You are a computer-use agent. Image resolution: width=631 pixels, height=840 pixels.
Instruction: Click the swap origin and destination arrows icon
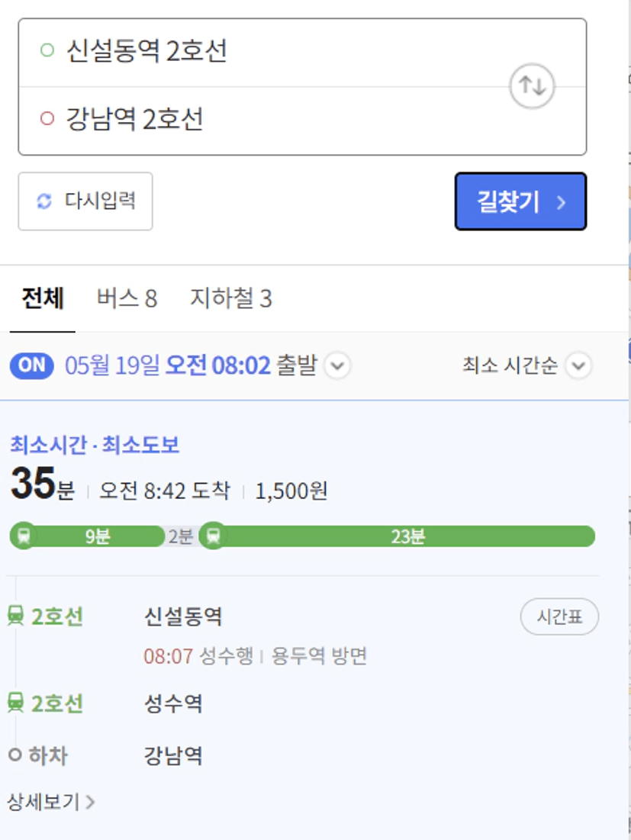coord(532,86)
